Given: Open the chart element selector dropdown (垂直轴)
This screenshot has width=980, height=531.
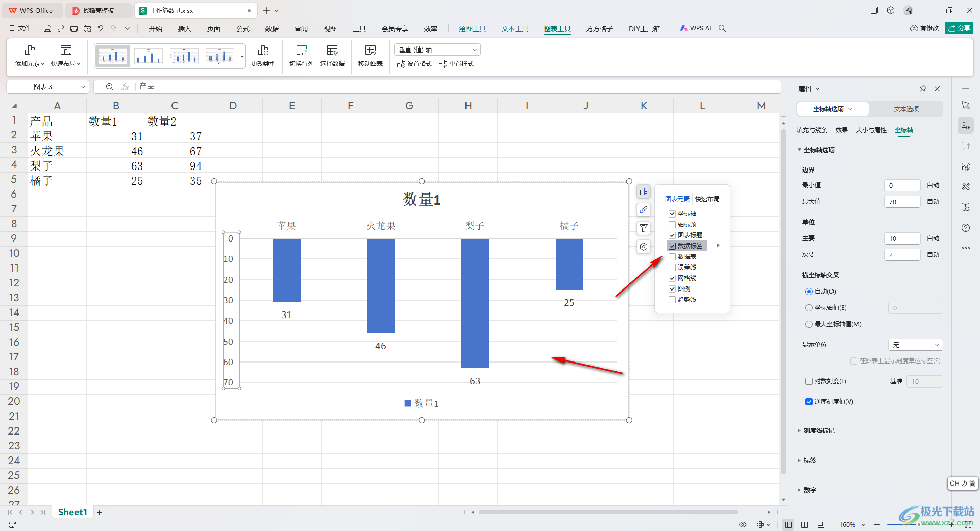Looking at the screenshot, I should tap(437, 50).
